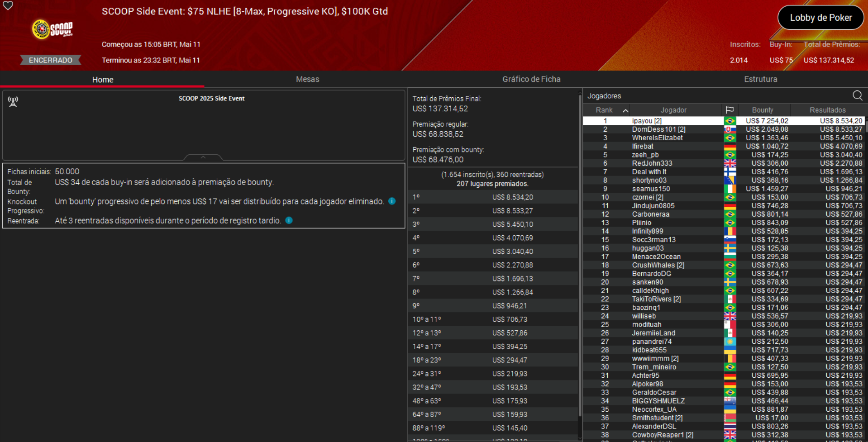Click the Rank column header

point(604,110)
